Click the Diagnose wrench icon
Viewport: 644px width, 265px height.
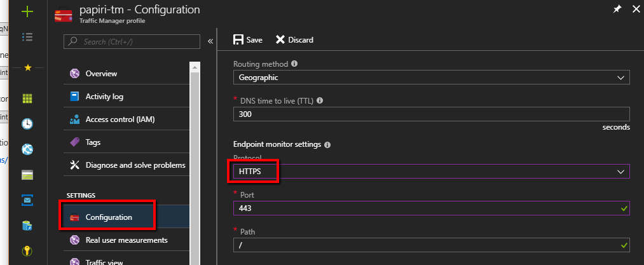[x=74, y=165]
